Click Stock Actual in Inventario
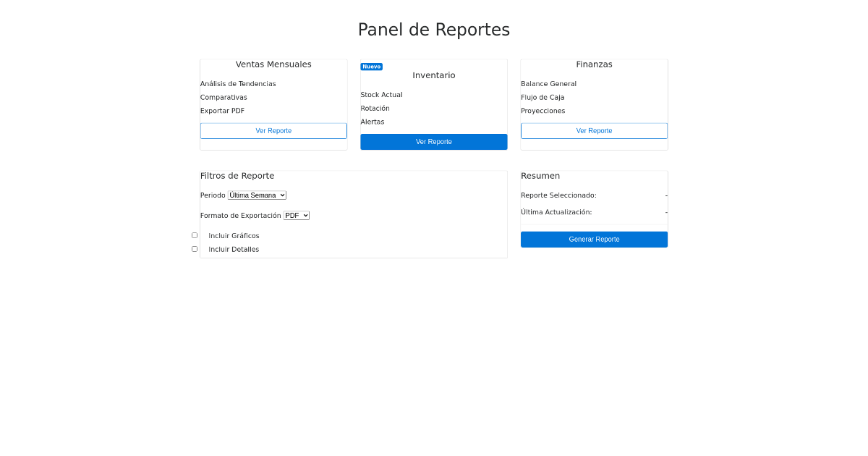The image size is (868, 456). coord(381,95)
